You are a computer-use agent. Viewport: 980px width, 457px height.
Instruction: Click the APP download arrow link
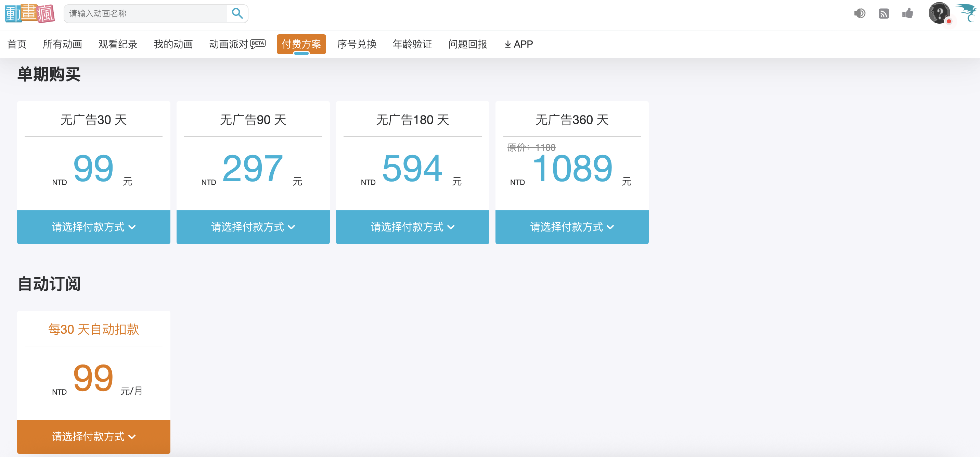(518, 44)
